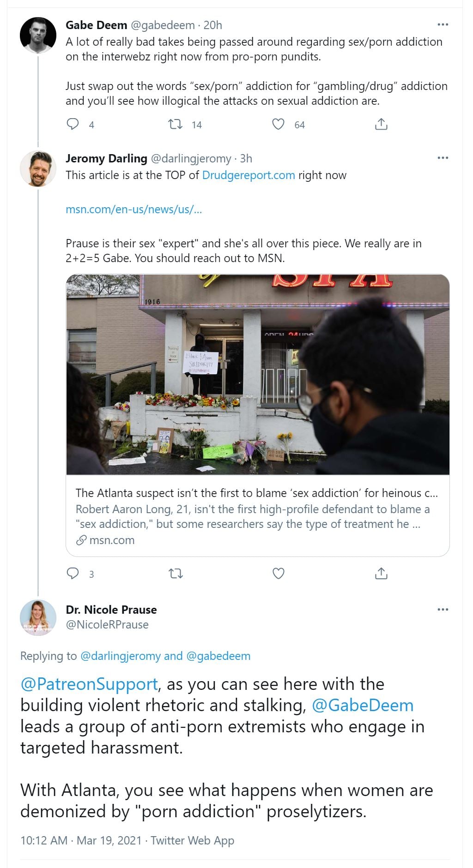Open Dr. Nicole Prause's profile picture
The height and width of the screenshot is (868, 473).
pyautogui.click(x=38, y=617)
